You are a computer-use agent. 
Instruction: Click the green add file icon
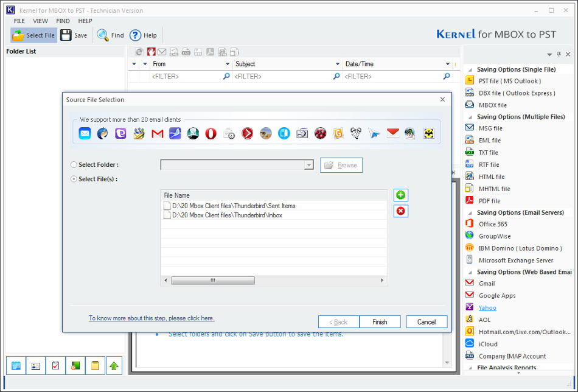400,194
